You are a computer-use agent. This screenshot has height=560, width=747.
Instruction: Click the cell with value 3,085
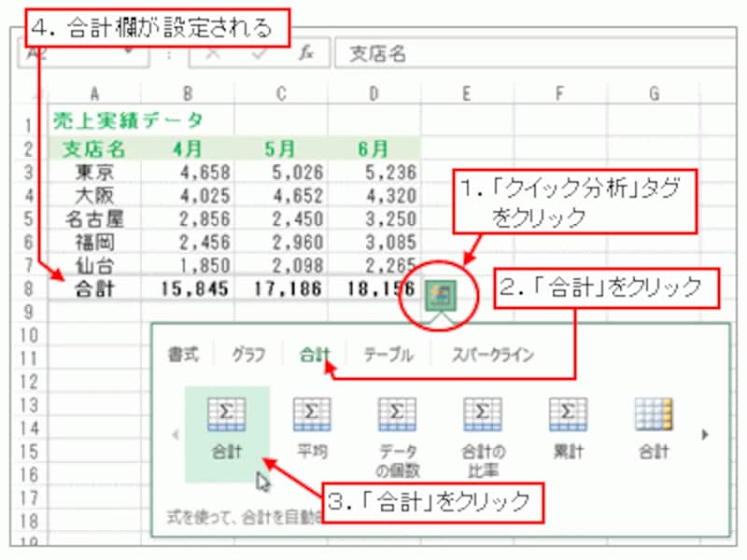[374, 242]
